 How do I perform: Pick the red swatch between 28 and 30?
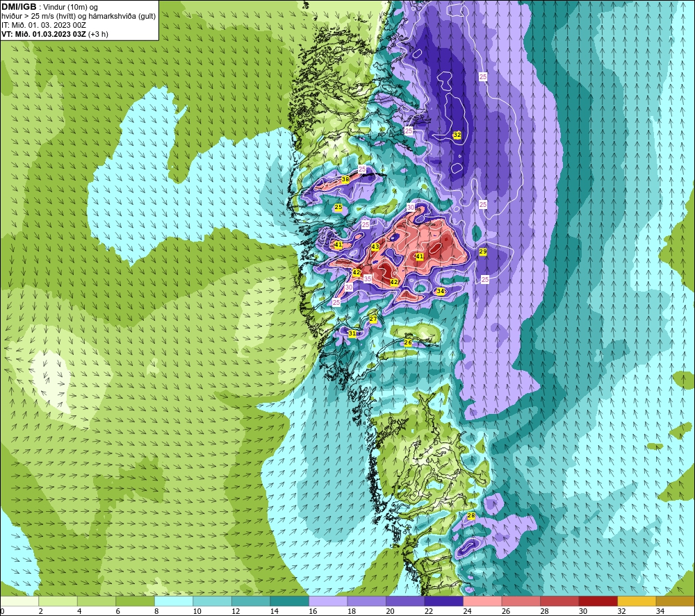tap(559, 601)
